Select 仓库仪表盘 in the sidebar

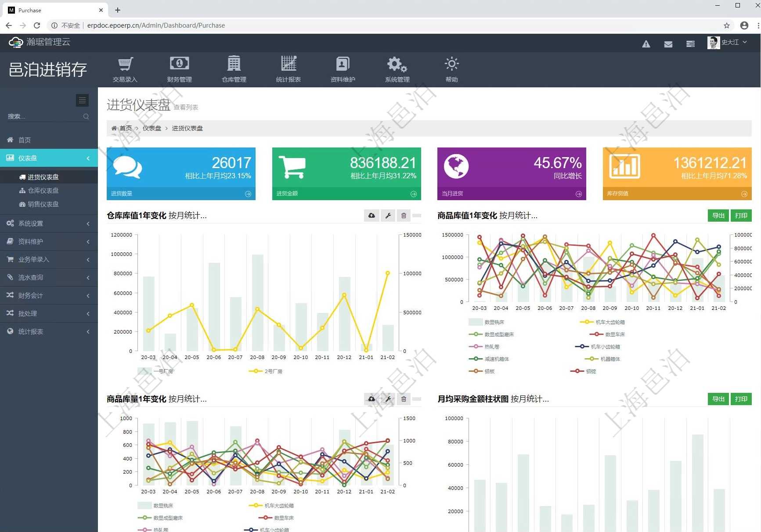pos(43,191)
